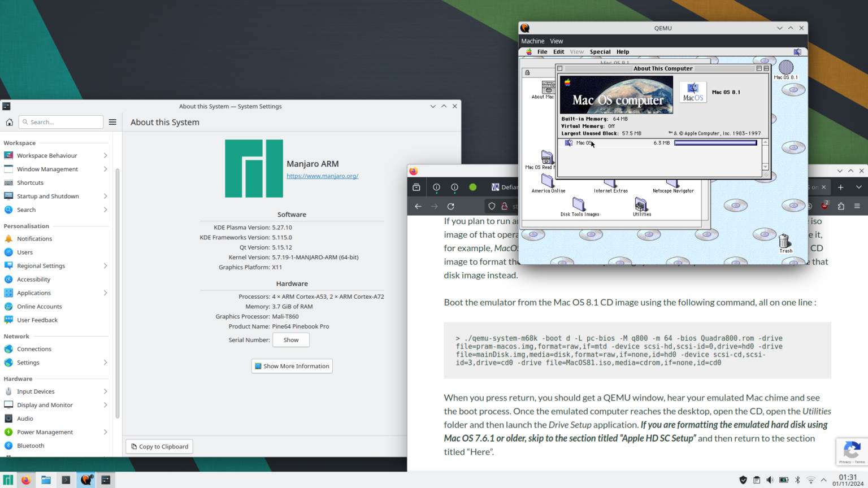The width and height of the screenshot is (868, 488).
Task: Open the Utilities folder in Mac OS
Action: [x=641, y=206]
